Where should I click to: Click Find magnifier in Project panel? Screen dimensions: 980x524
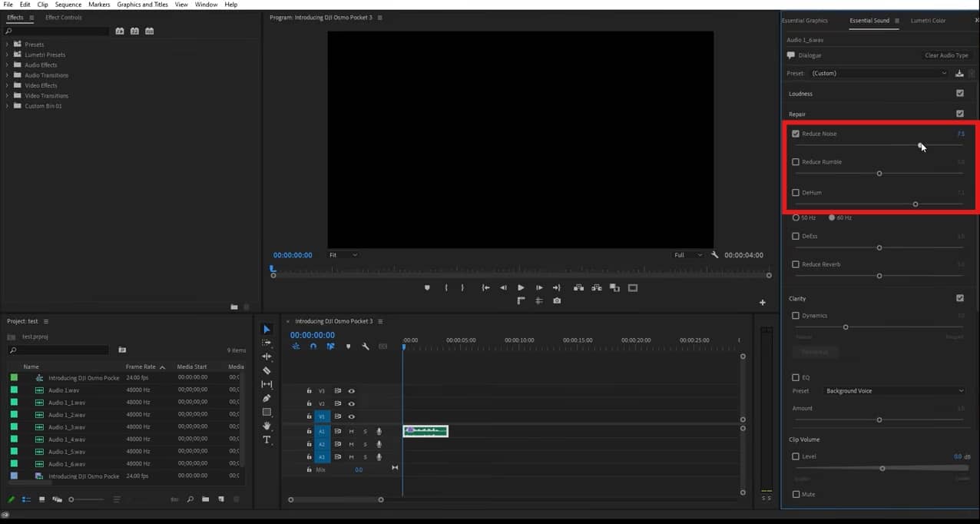(x=190, y=499)
